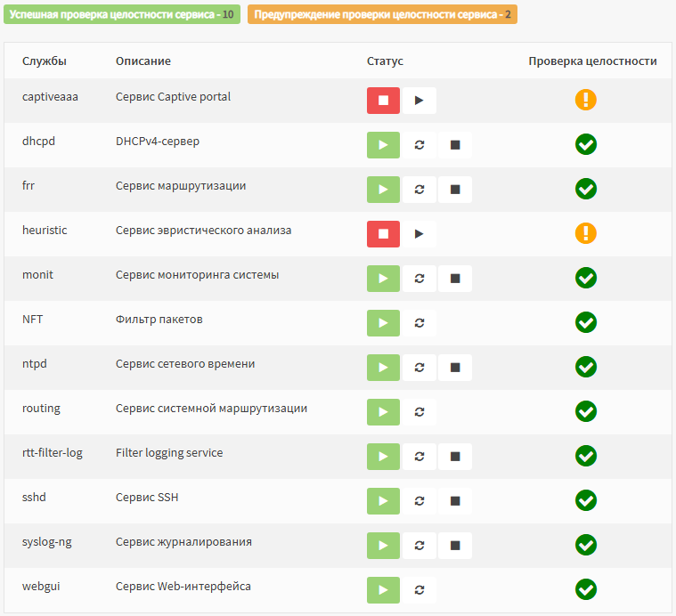Click the Службы column header

45,61
